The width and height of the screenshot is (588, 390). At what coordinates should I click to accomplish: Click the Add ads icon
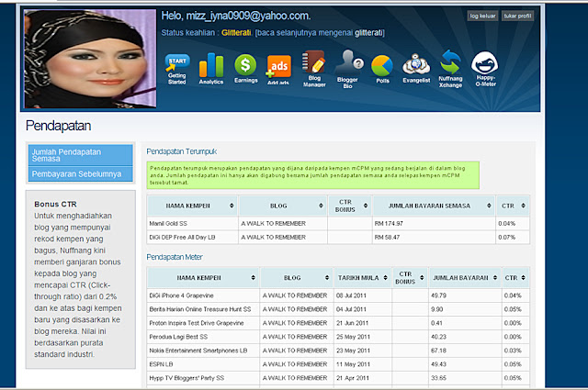(x=278, y=70)
